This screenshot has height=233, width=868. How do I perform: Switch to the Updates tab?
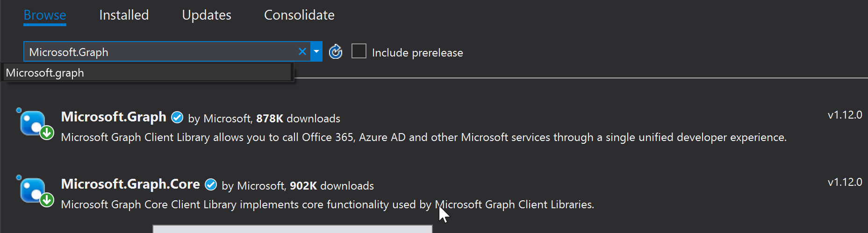pyautogui.click(x=207, y=15)
